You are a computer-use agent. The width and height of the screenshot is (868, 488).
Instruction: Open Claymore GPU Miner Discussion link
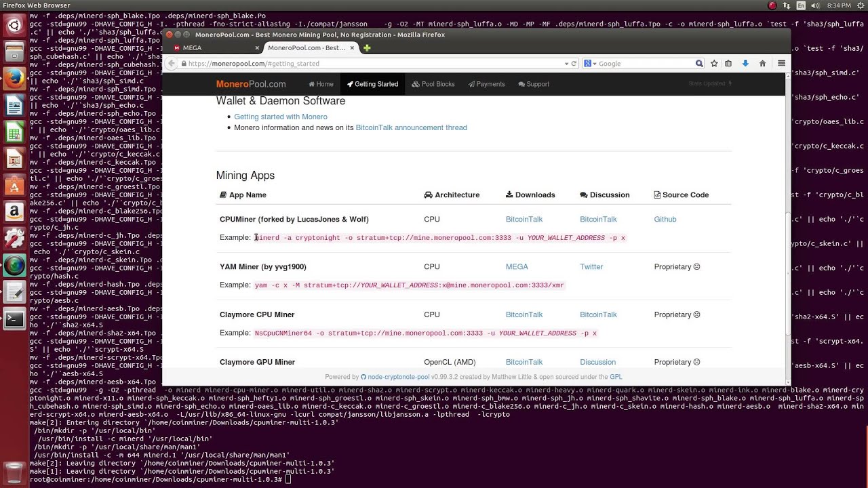(x=597, y=362)
